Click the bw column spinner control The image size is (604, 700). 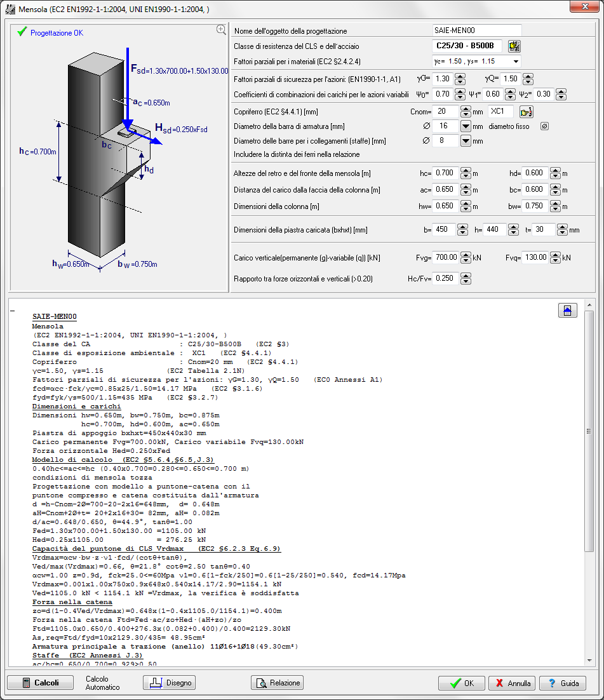pyautogui.click(x=555, y=206)
